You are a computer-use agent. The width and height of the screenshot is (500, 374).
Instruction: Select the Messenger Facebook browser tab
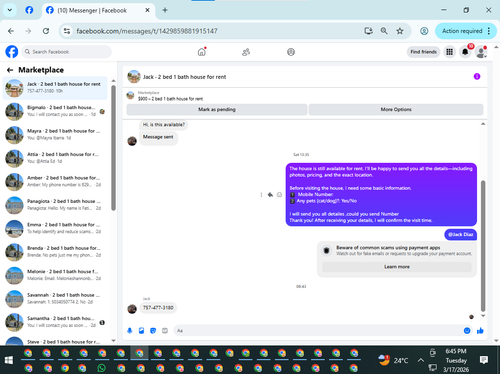[x=98, y=10]
